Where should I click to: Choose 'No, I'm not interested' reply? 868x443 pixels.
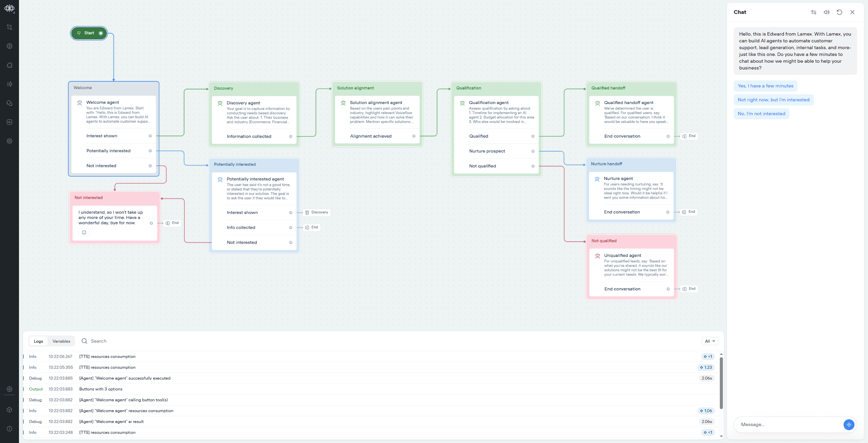[761, 114]
